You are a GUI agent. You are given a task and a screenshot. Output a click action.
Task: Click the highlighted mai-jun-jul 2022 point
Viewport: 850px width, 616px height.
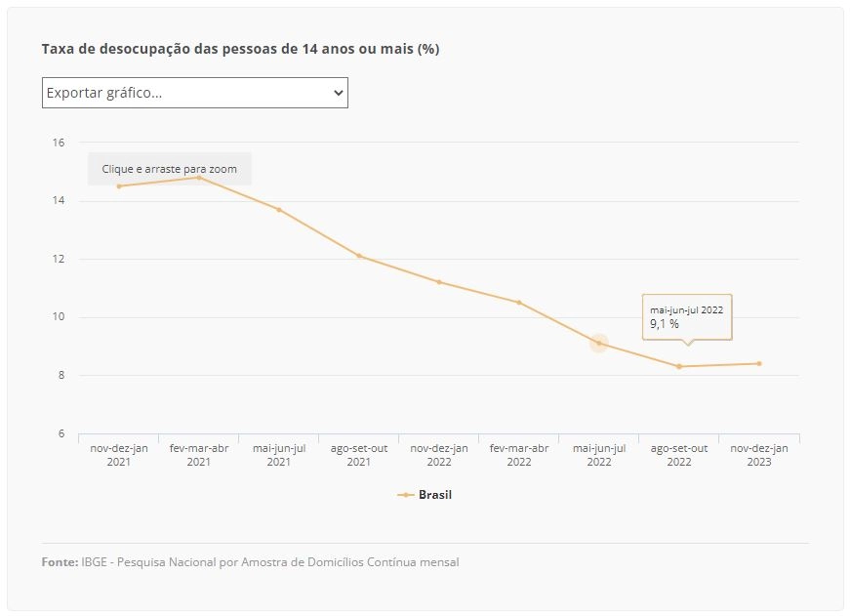tap(599, 344)
